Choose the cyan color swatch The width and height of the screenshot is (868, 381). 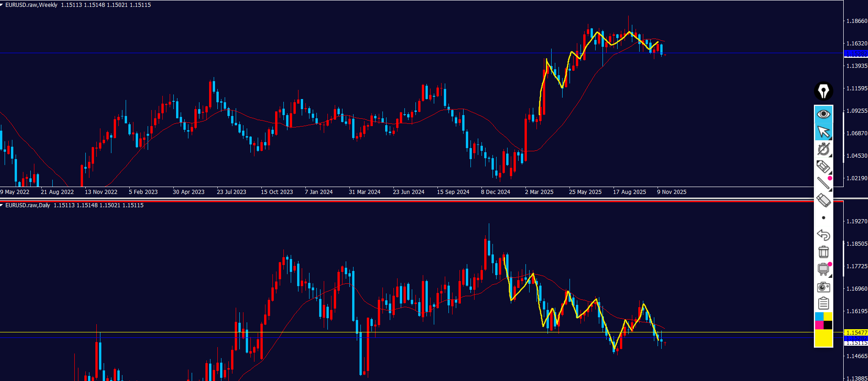(x=819, y=317)
